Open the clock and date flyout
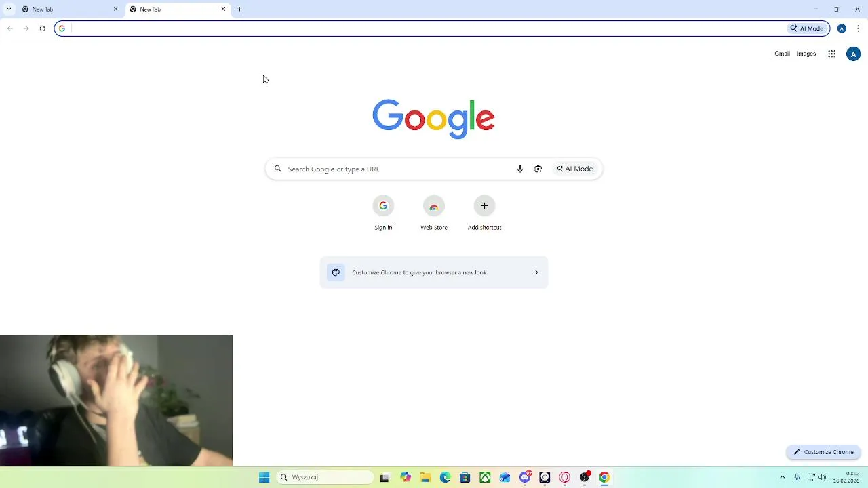The height and width of the screenshot is (488, 868). tap(846, 477)
